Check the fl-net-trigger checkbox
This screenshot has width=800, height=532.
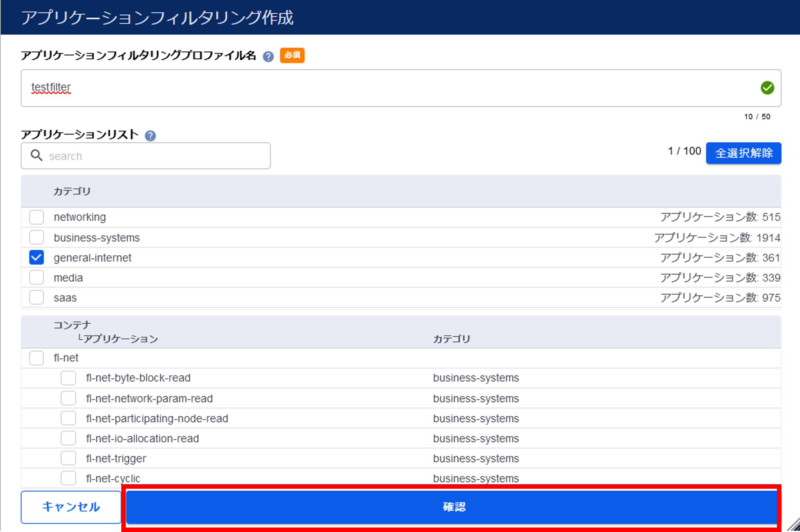[x=68, y=459]
